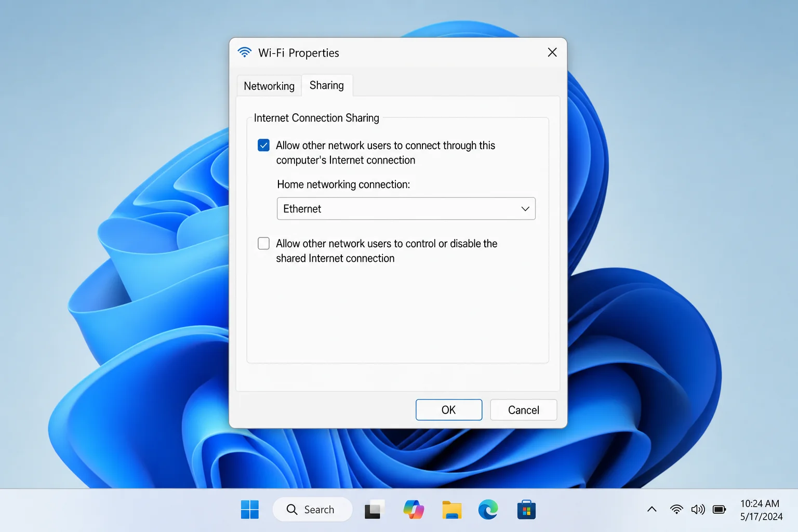798x532 pixels.
Task: Open Microsoft Store from taskbar
Action: tap(526, 510)
